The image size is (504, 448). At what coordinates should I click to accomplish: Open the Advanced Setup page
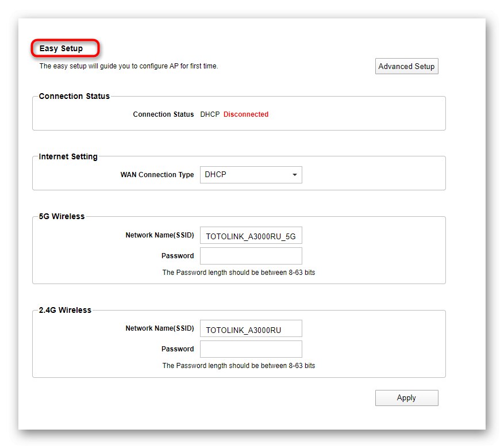click(406, 66)
